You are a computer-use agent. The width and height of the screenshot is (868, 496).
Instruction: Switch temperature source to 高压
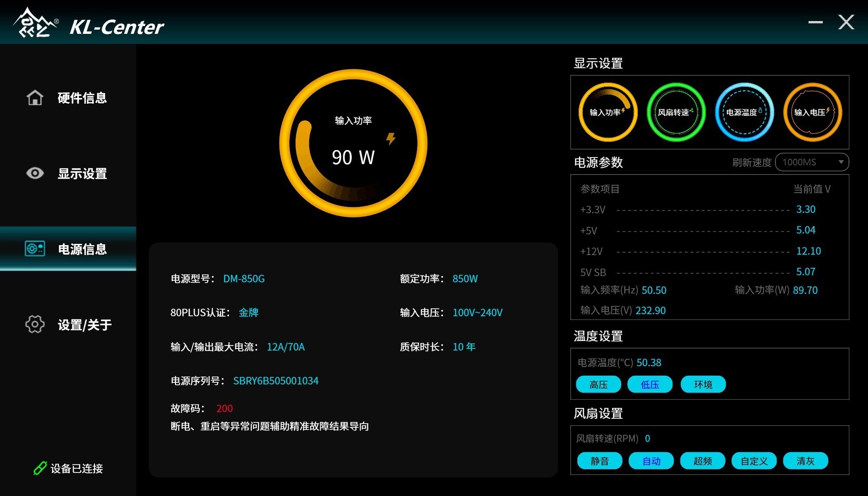[x=598, y=384]
